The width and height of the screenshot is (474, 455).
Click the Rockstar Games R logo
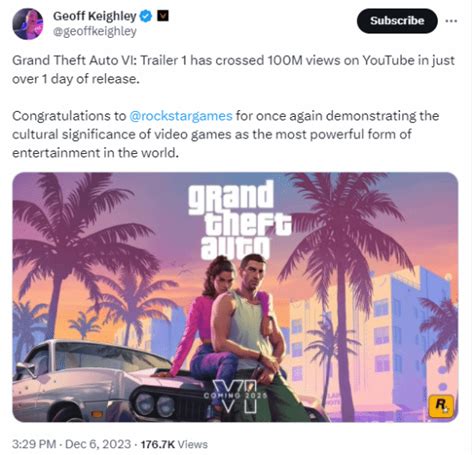pos(441,405)
